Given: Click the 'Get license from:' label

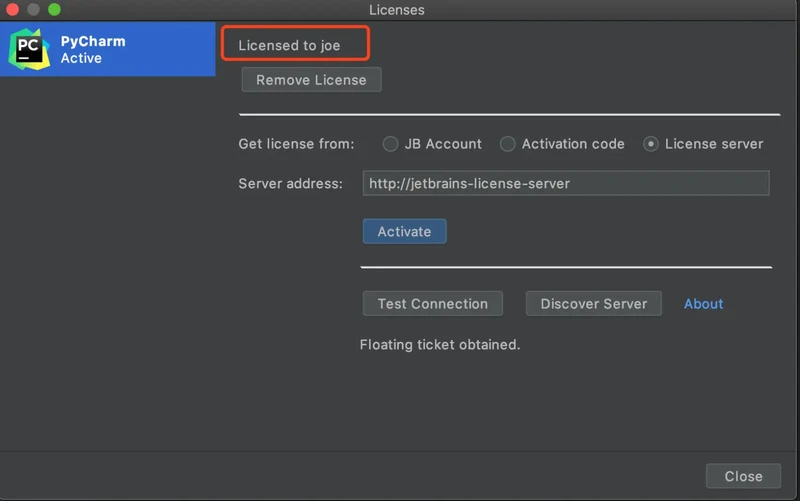Looking at the screenshot, I should (296, 144).
